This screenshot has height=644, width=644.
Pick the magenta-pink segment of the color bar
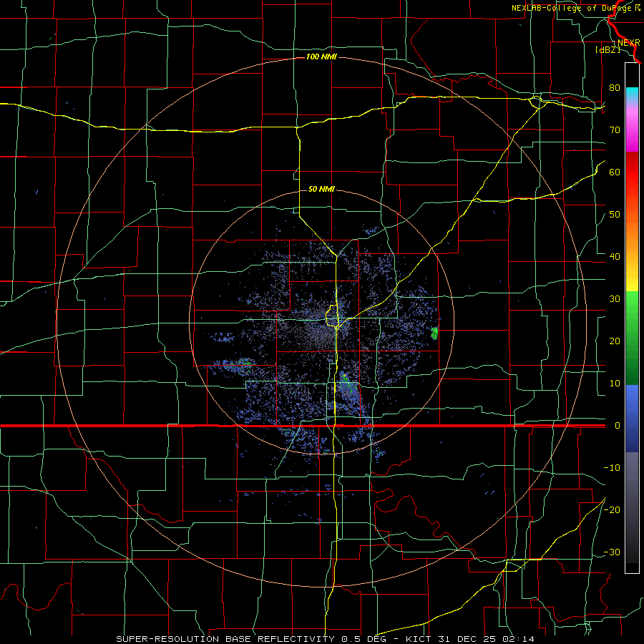point(632,127)
